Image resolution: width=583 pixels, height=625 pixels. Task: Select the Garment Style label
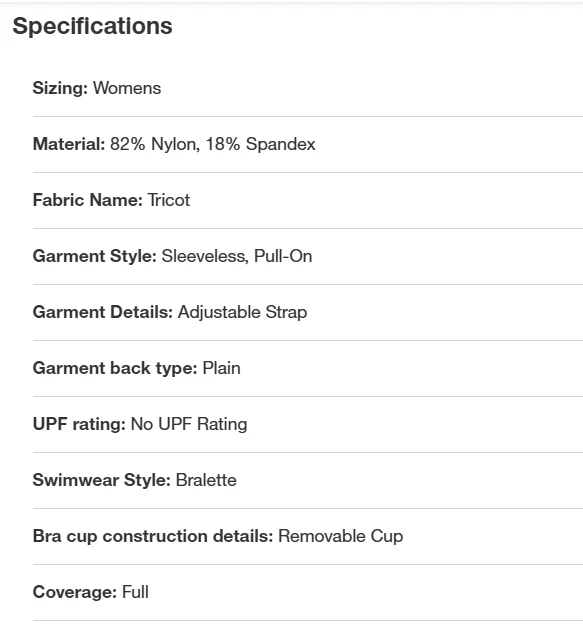[x=95, y=256]
